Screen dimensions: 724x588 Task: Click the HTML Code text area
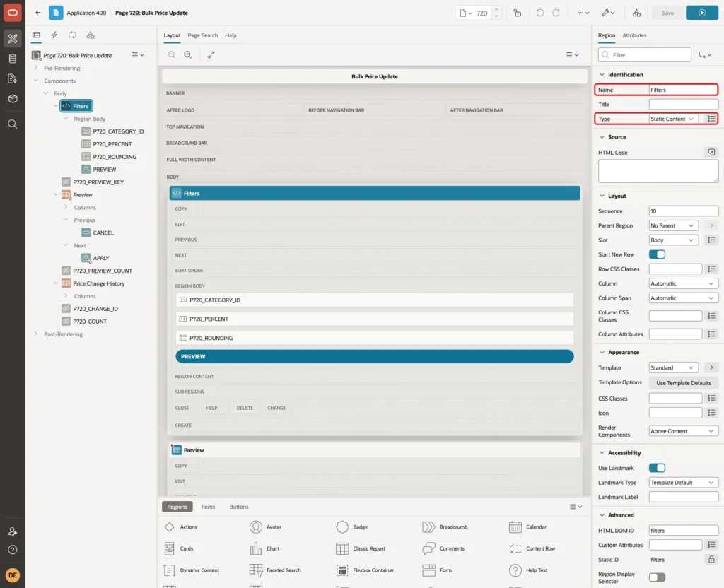(658, 171)
